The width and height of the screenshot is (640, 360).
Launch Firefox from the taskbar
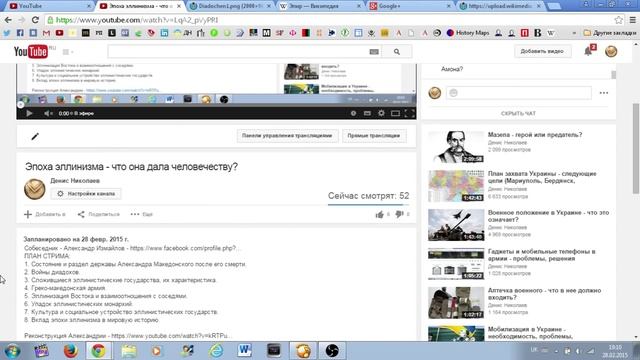(x=71, y=351)
